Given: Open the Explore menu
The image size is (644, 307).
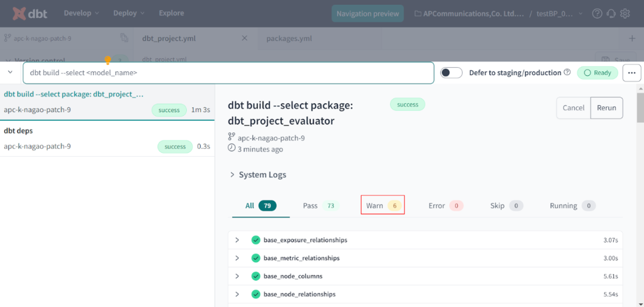Looking at the screenshot, I should pos(171,13).
